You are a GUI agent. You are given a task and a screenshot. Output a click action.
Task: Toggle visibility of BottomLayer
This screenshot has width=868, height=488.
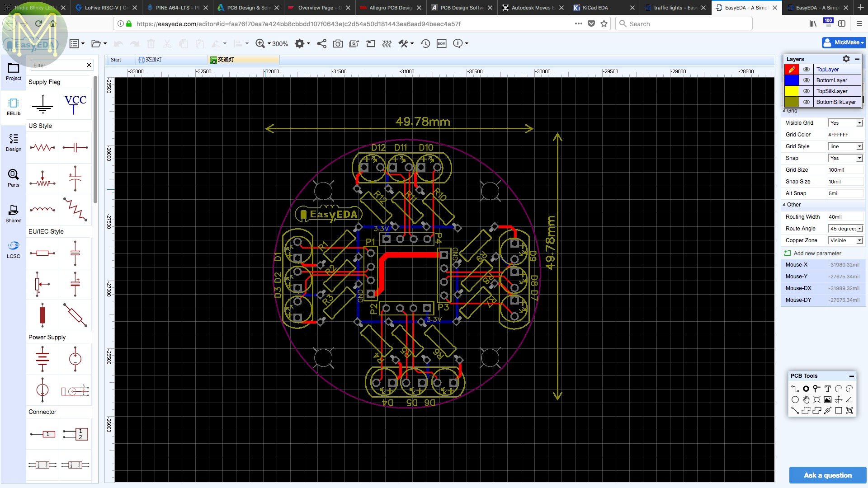tap(807, 80)
